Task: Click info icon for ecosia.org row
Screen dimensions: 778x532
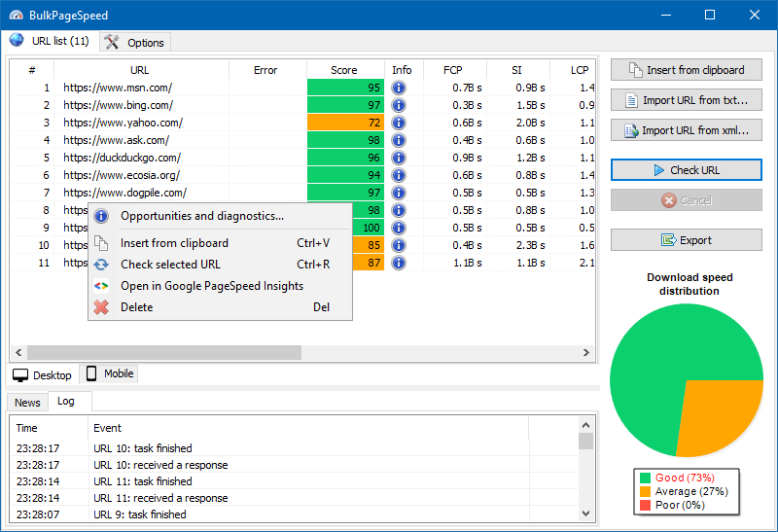Action: [399, 175]
